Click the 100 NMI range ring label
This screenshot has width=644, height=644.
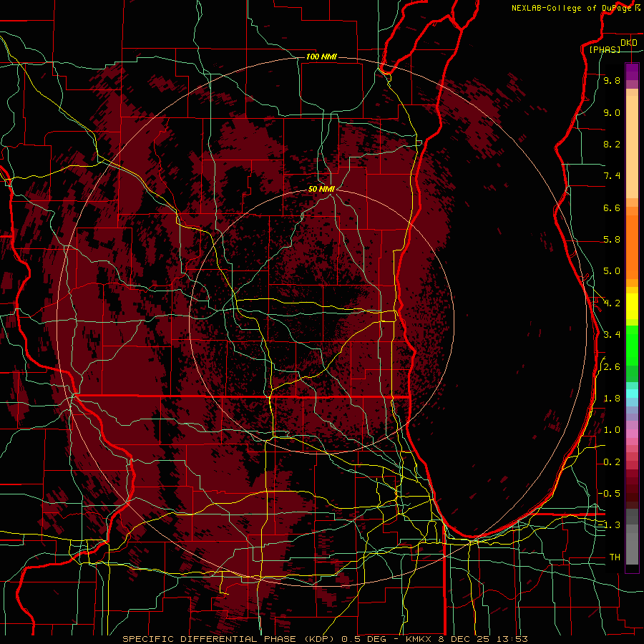click(x=321, y=57)
